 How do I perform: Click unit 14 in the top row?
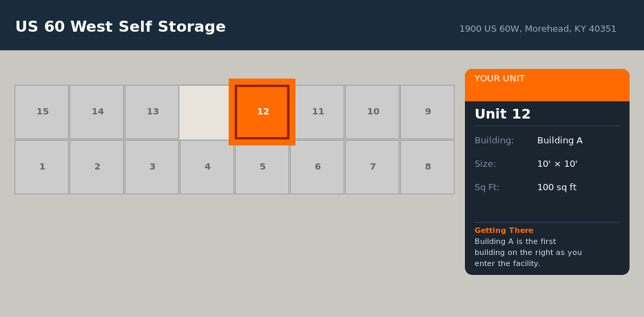click(x=97, y=112)
